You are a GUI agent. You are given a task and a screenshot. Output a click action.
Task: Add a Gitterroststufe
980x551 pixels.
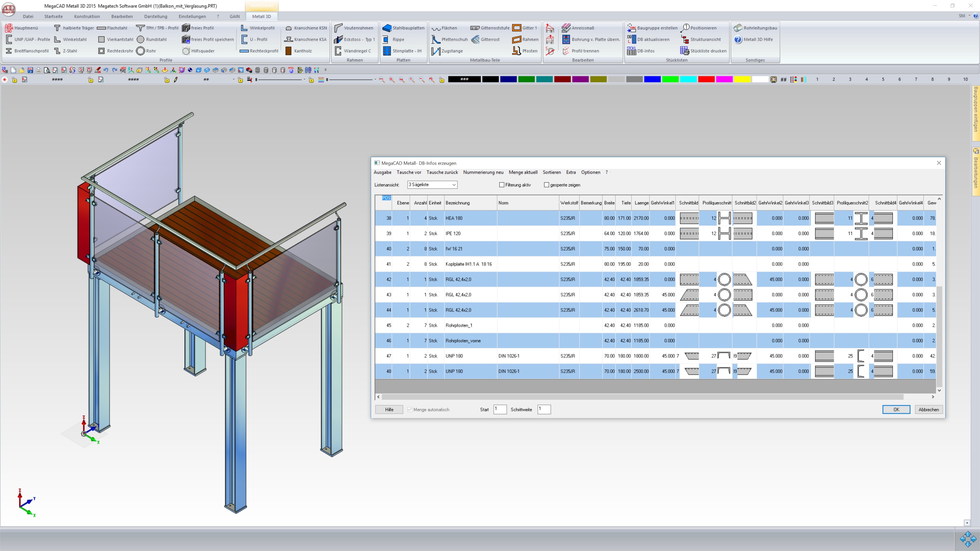pyautogui.click(x=490, y=28)
